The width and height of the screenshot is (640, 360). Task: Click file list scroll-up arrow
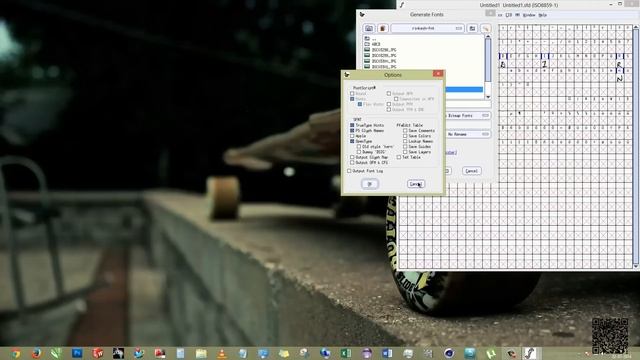(488, 37)
